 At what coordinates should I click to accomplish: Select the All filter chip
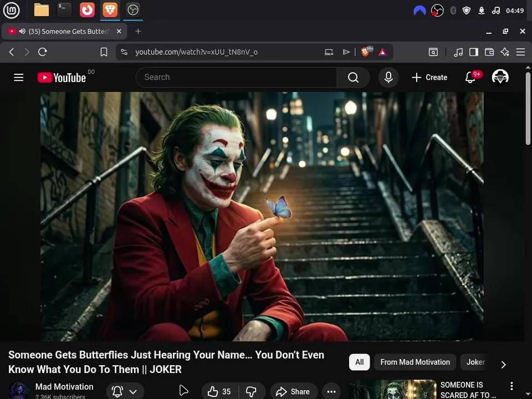359,362
